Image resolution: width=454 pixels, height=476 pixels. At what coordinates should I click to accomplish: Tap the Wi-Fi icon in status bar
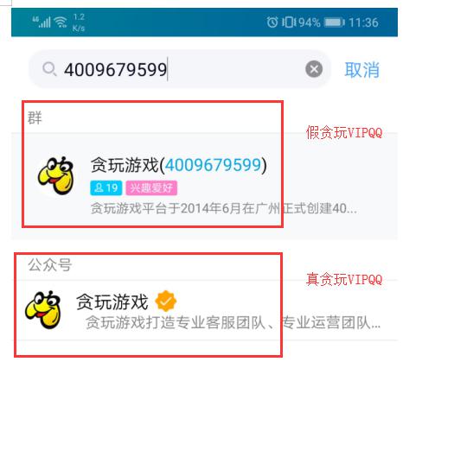pos(61,22)
